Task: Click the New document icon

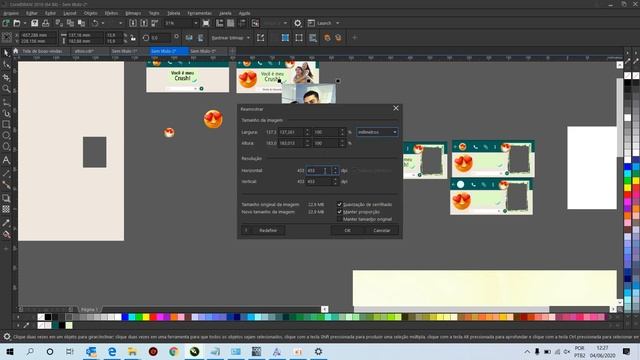Action: [x=6, y=23]
